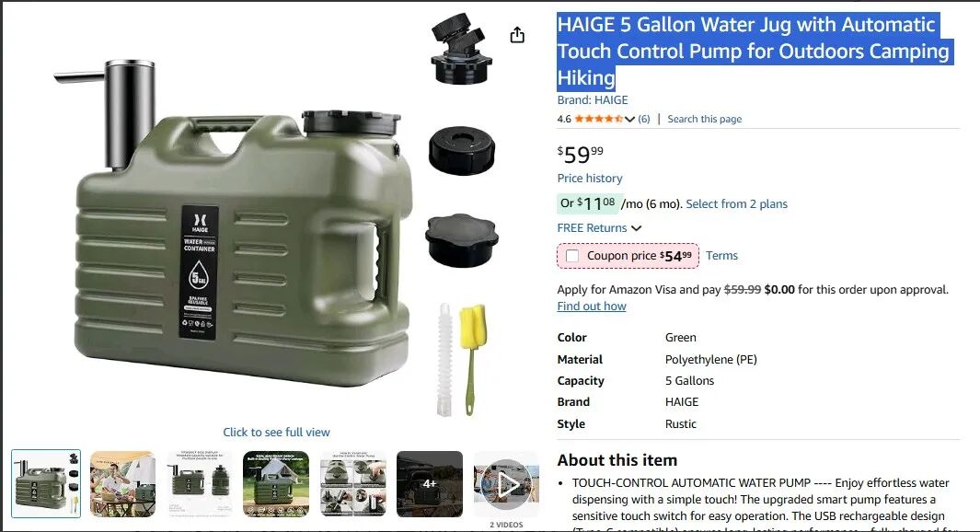
Task: Open the 4+ more images thumbnail
Action: coord(430,484)
